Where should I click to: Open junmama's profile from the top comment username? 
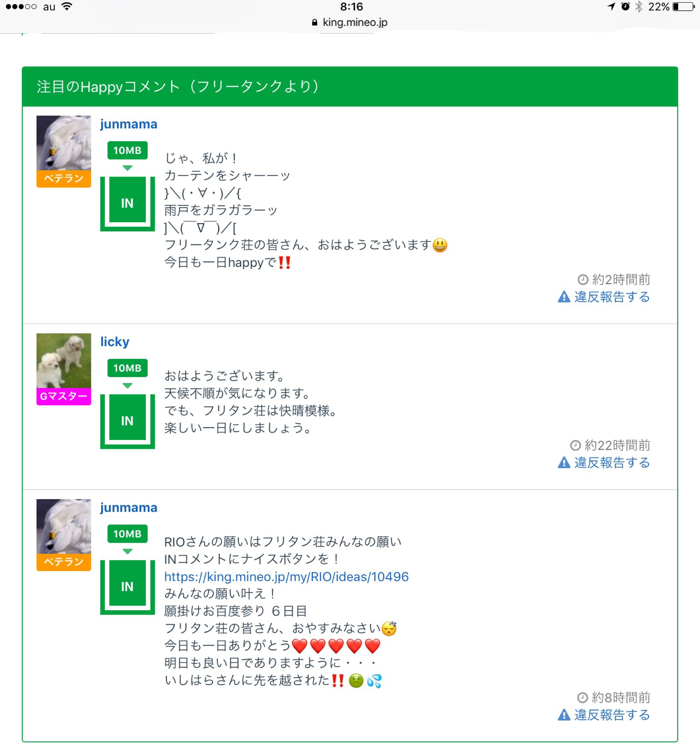(128, 124)
